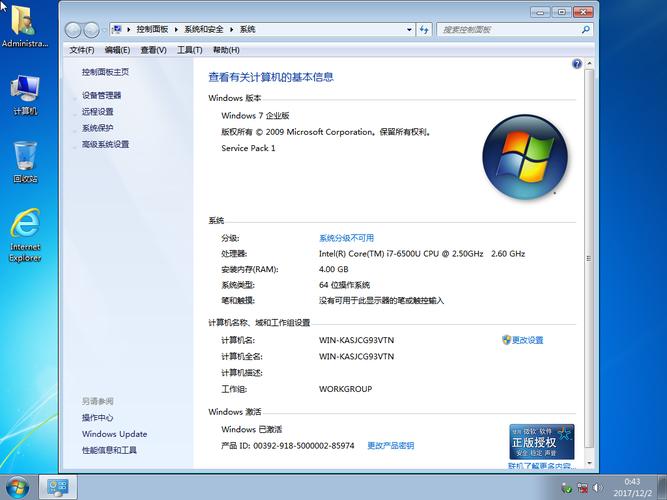The height and width of the screenshot is (500, 667).
Task: Open 高级系统设置 in sidebar
Action: point(105,144)
